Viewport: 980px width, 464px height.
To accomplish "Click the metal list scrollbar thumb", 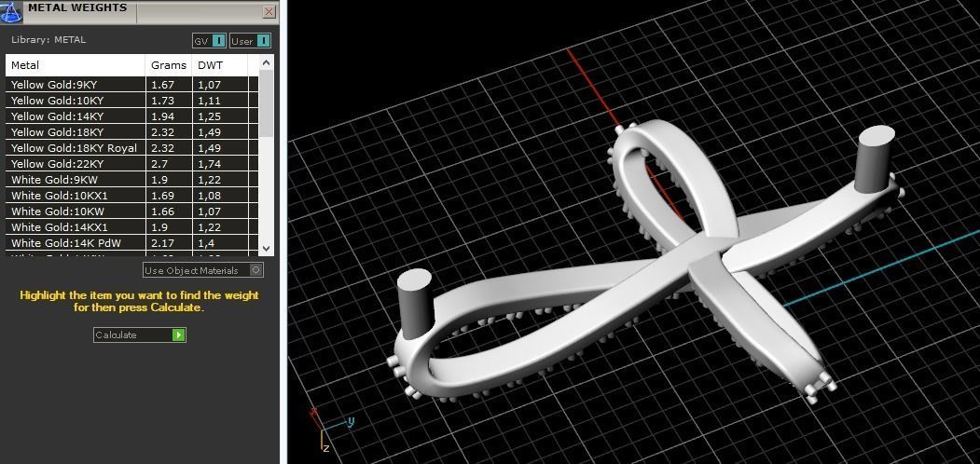I will tap(267, 103).
